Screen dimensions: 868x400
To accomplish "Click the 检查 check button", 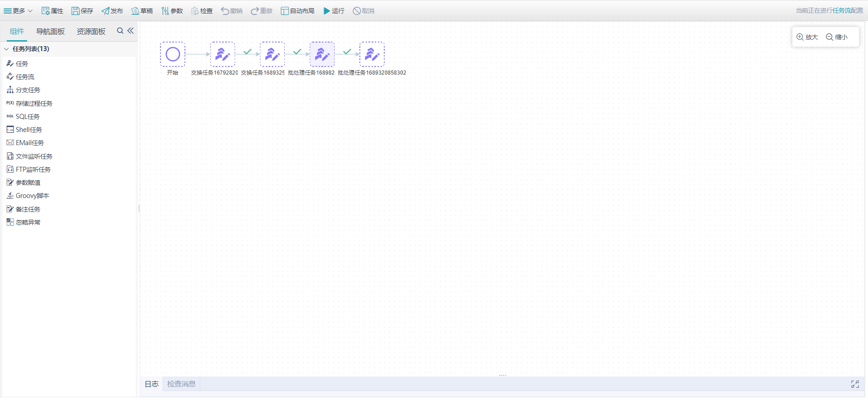I will click(x=202, y=11).
